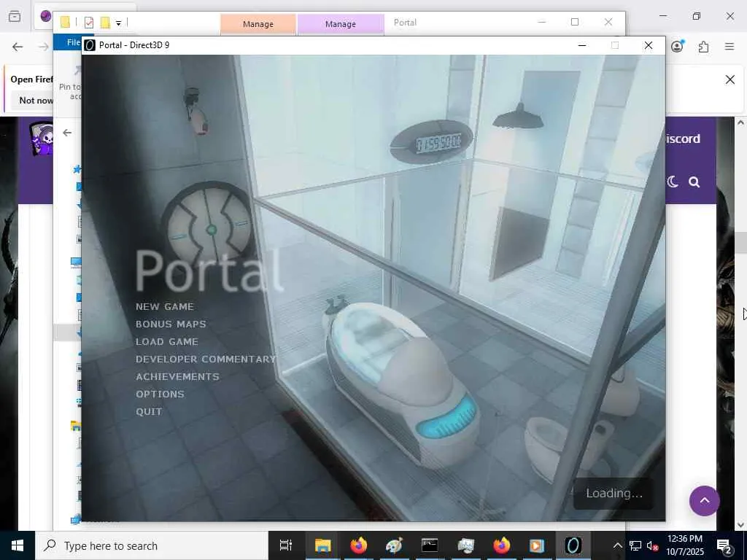The height and width of the screenshot is (560, 747).
Task: Open Windows Start menu
Action: coord(18,545)
